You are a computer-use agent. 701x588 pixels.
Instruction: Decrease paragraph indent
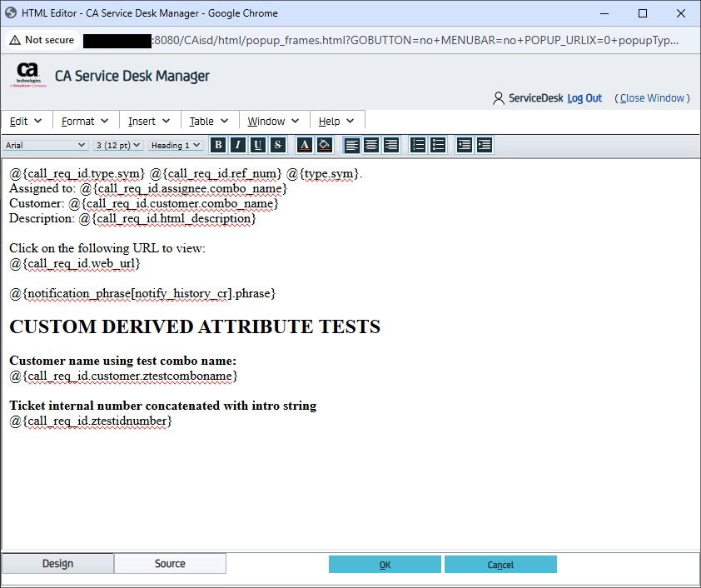tap(465, 145)
